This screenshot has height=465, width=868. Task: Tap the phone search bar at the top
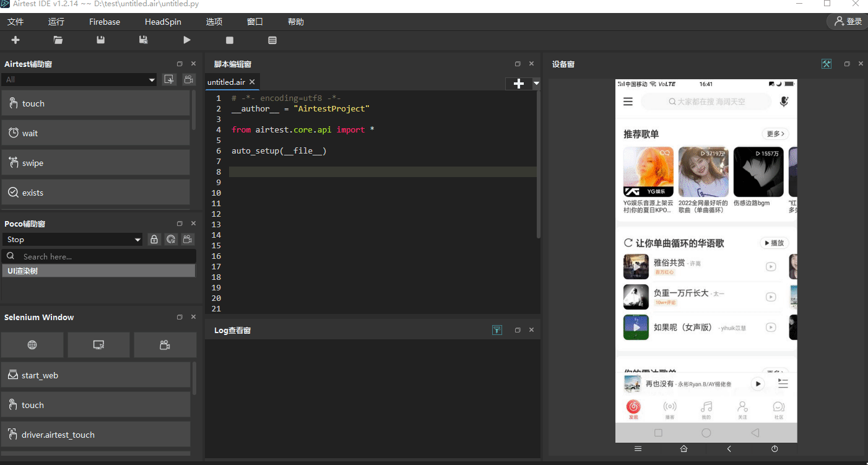(706, 102)
